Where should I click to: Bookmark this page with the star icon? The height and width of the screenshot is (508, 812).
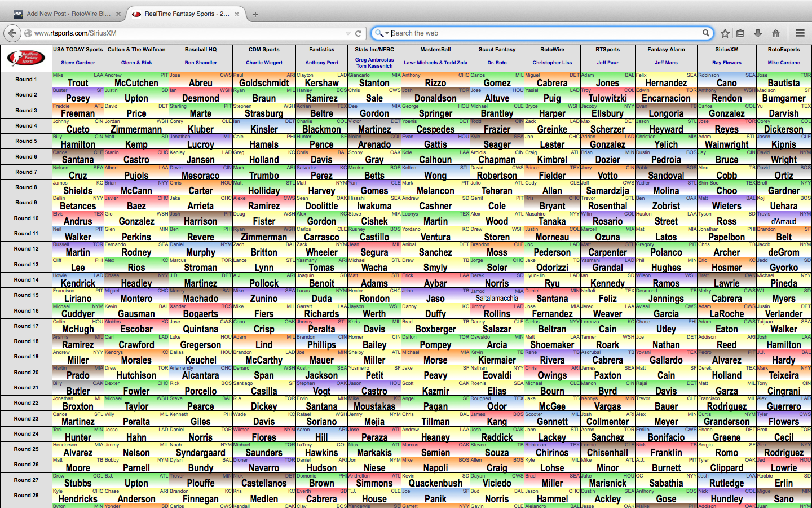tap(725, 33)
